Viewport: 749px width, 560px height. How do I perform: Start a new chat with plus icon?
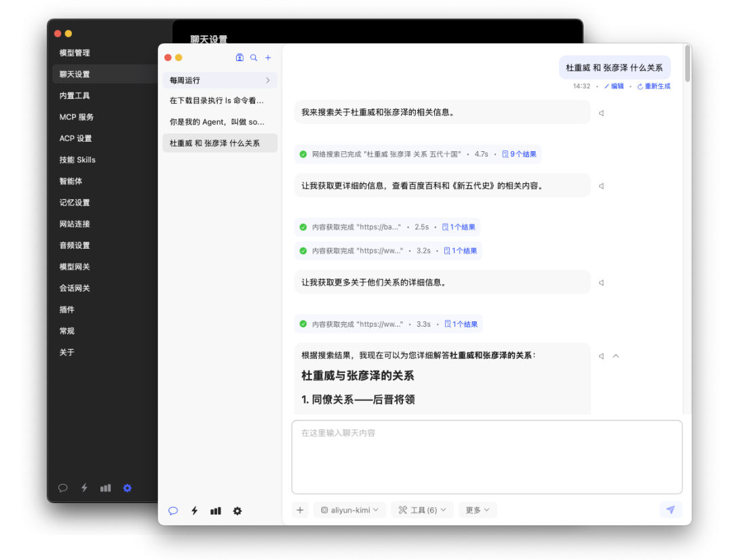pyautogui.click(x=268, y=58)
